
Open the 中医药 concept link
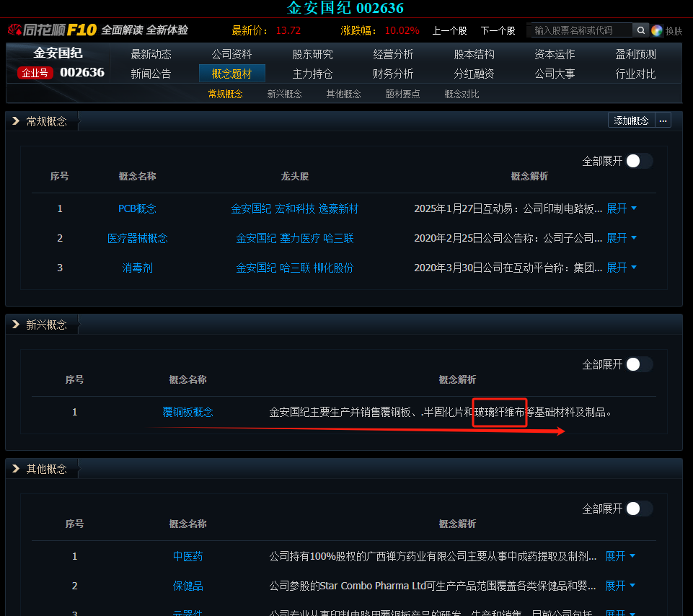coord(187,556)
